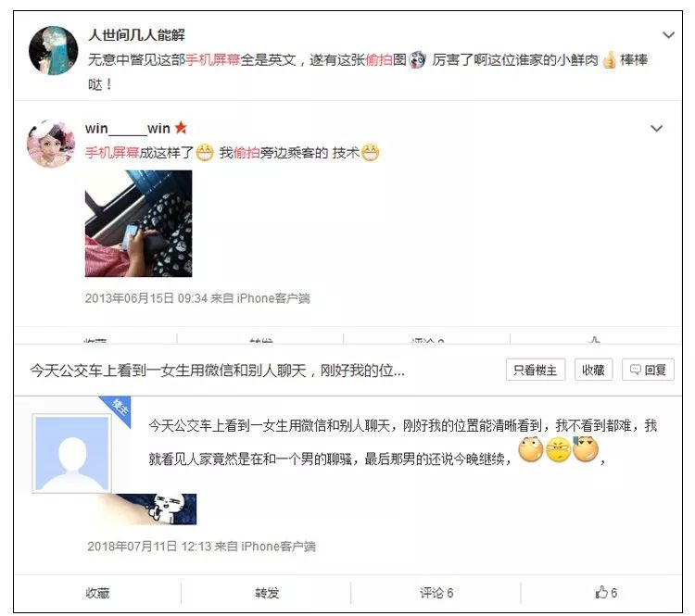Open the dropdown chevron on 人世间几人能解 post
The height and width of the screenshot is (616, 695).
click(668, 35)
